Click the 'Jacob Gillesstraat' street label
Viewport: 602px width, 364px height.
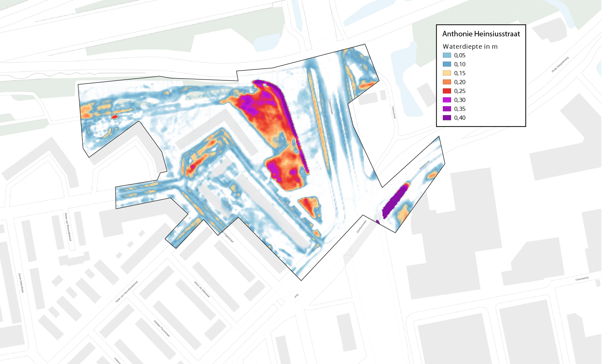(21, 283)
